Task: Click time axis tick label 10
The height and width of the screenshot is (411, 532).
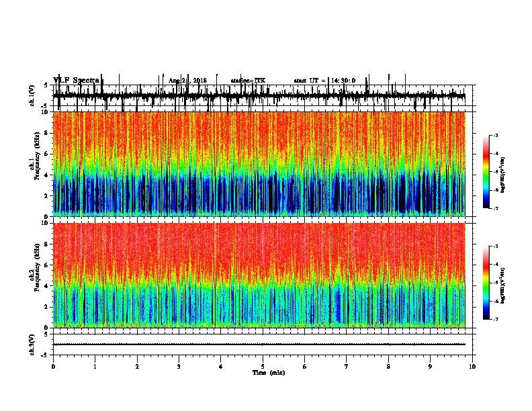Action: pos(472,367)
